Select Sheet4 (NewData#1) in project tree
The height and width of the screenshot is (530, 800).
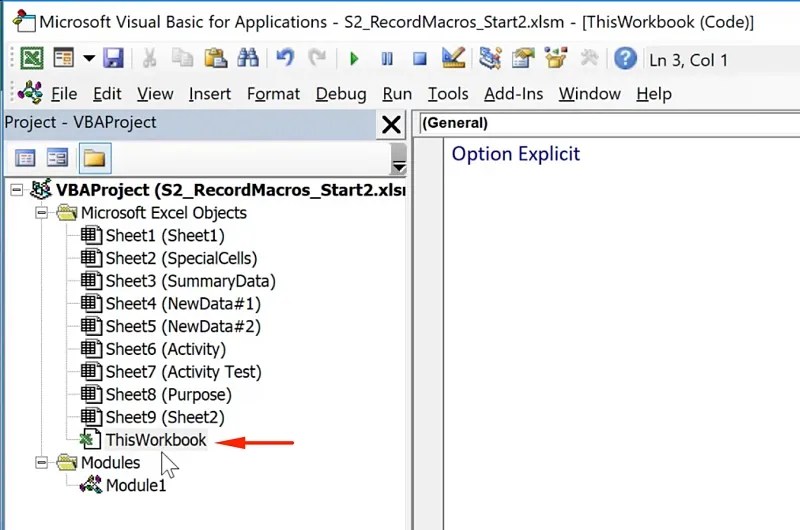[x=183, y=304]
